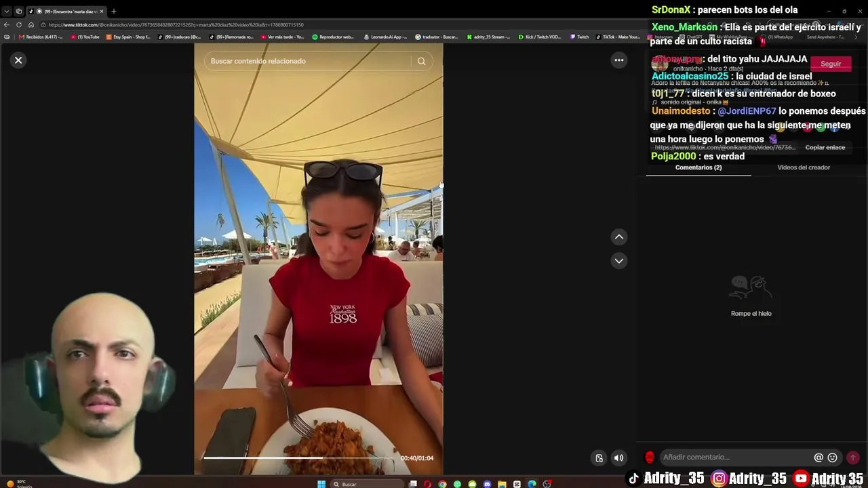Image resolution: width=868 pixels, height=488 pixels.
Task: Switch to Videos del creador tab
Action: [x=804, y=167]
